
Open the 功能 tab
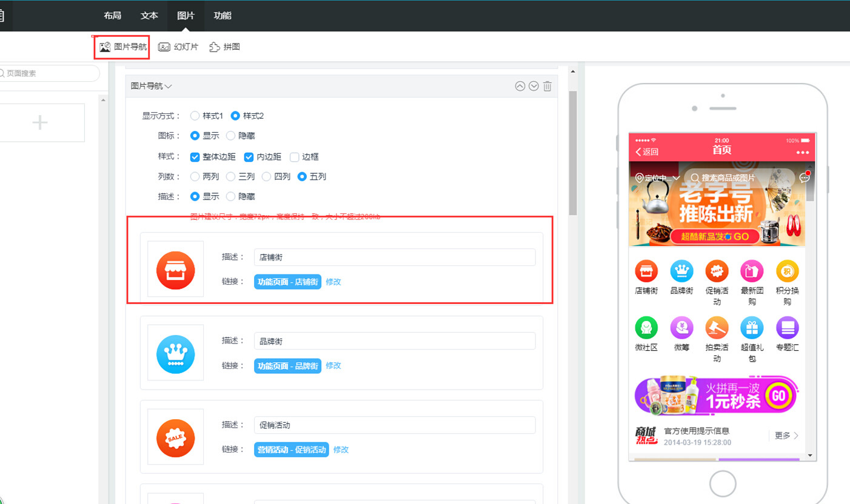click(223, 16)
